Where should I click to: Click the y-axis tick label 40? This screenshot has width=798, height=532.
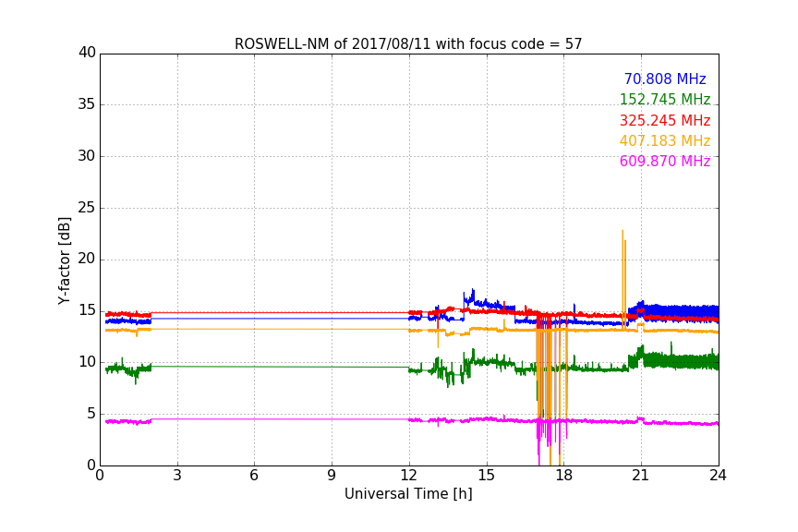[x=87, y=53]
